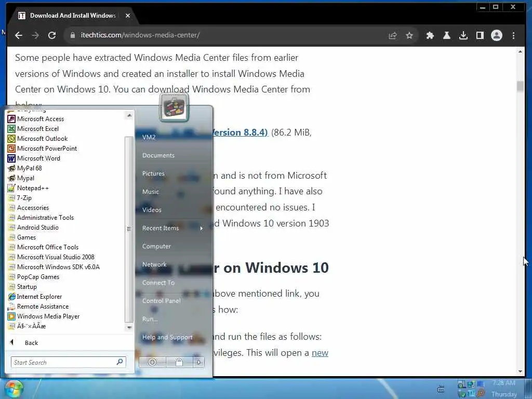
Task: Click the user account suitcase picture
Action: [174, 108]
